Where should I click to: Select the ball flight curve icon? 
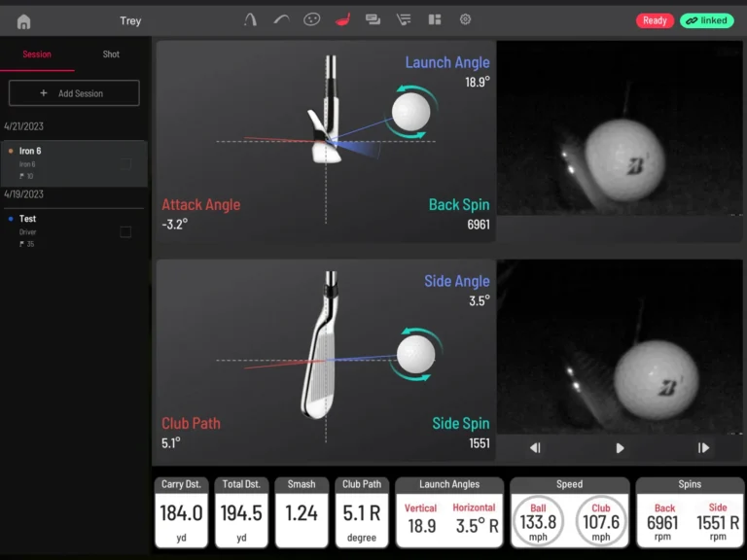[281, 19]
